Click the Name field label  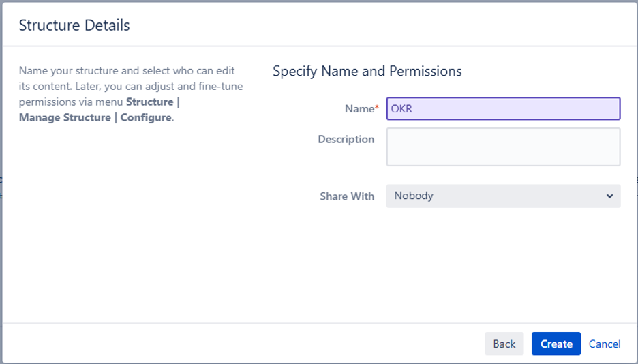359,108
